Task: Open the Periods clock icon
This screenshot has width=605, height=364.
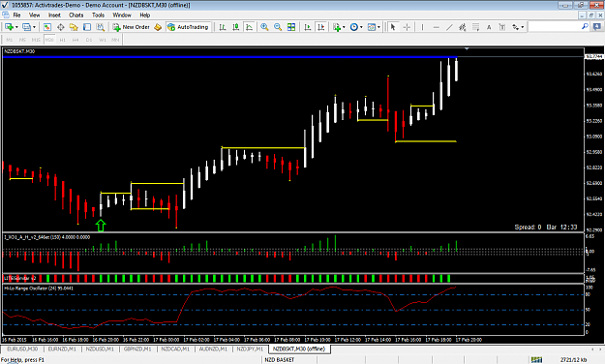Action: [x=354, y=27]
